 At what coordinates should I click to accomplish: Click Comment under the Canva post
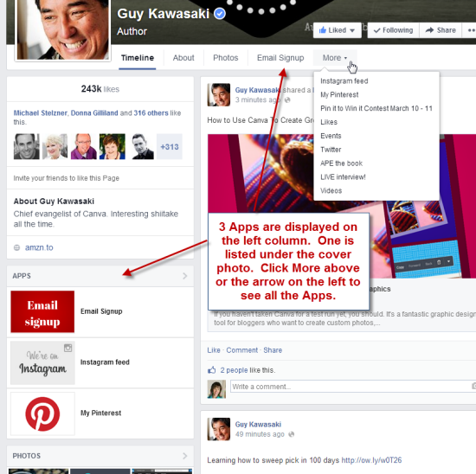[242, 350]
